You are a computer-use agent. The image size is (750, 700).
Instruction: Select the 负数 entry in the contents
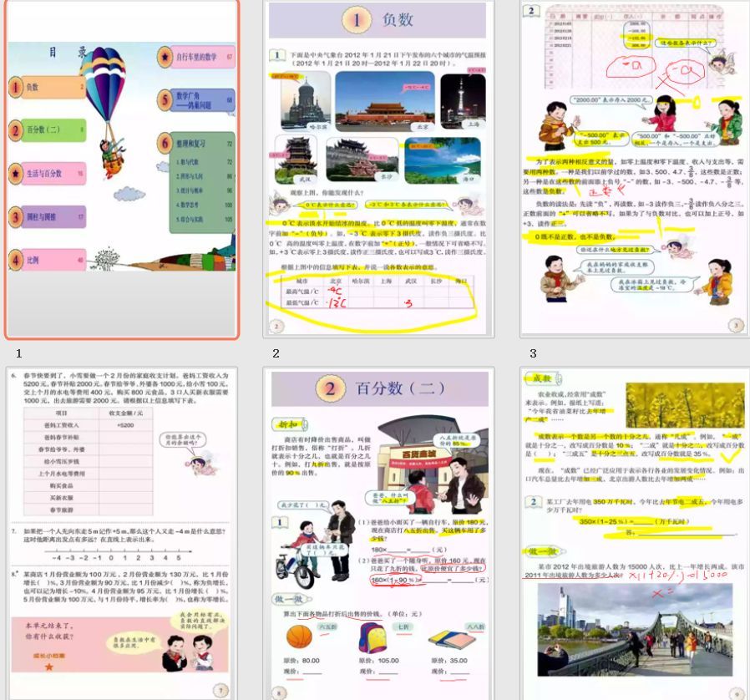point(48,87)
